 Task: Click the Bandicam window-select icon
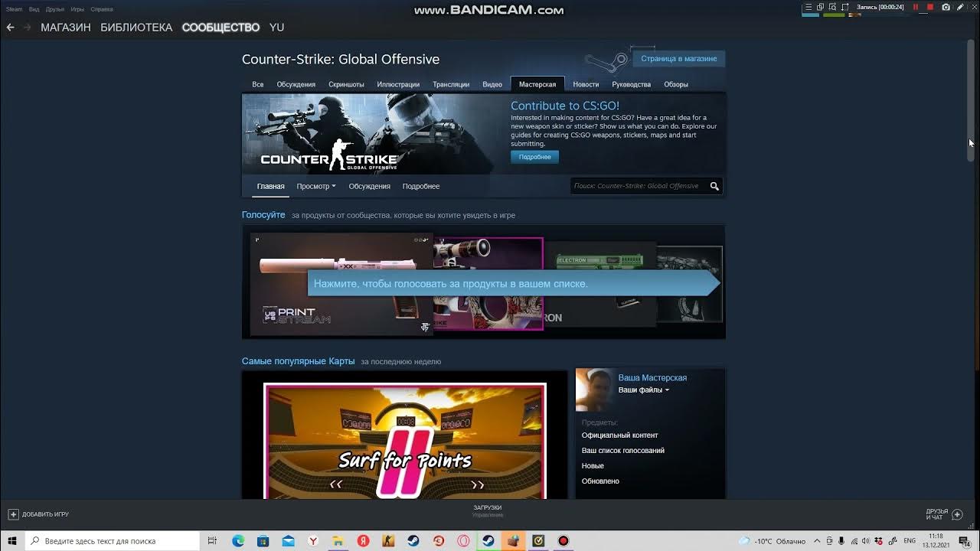point(820,7)
